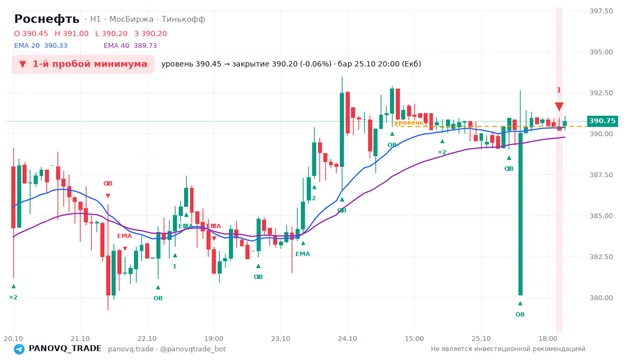The image size is (640, 360).
Task: Click the 'Роснефть' ticker title
Action: 47,19
